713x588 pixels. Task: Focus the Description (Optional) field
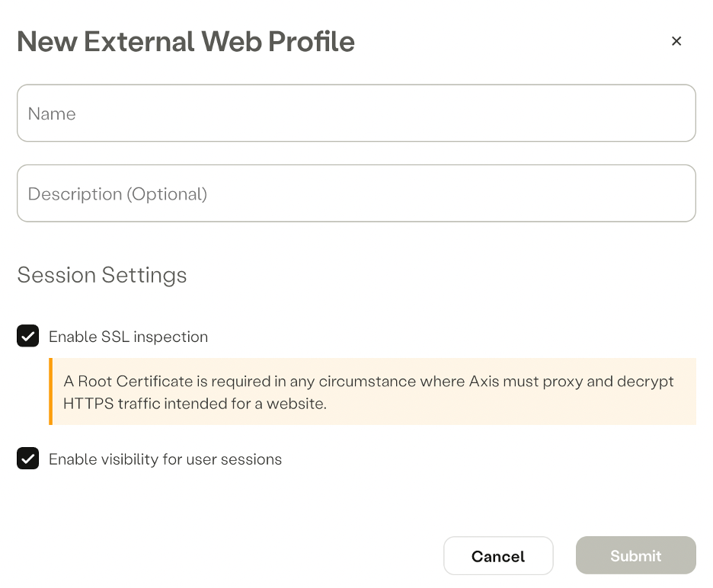click(356, 194)
